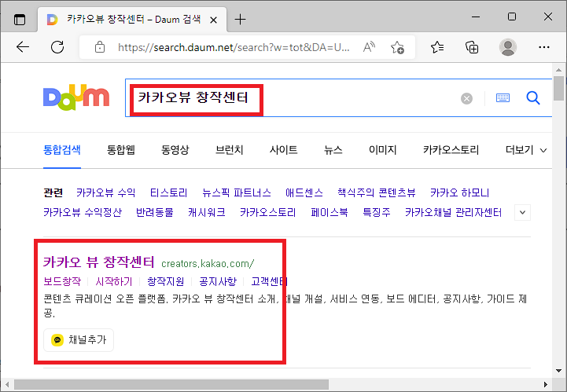Submit search with magnifier icon

pyautogui.click(x=533, y=97)
